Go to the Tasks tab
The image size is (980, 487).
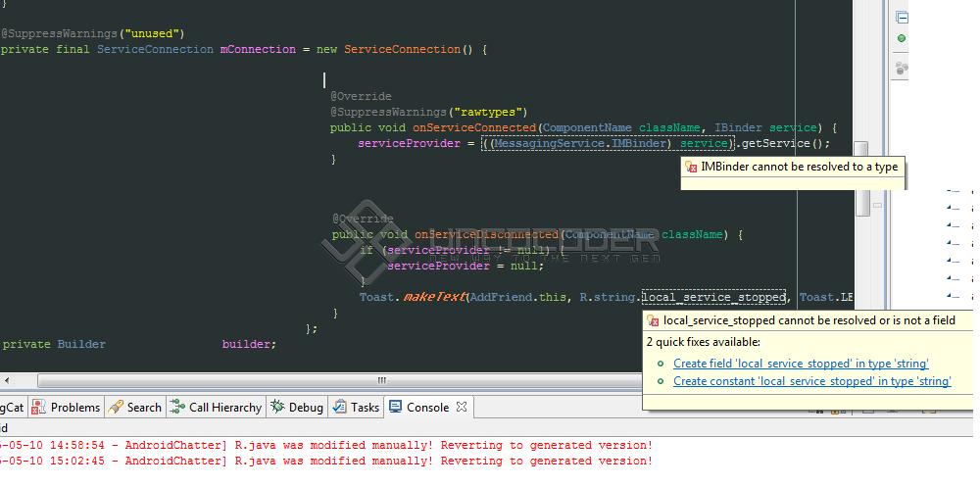click(x=357, y=408)
